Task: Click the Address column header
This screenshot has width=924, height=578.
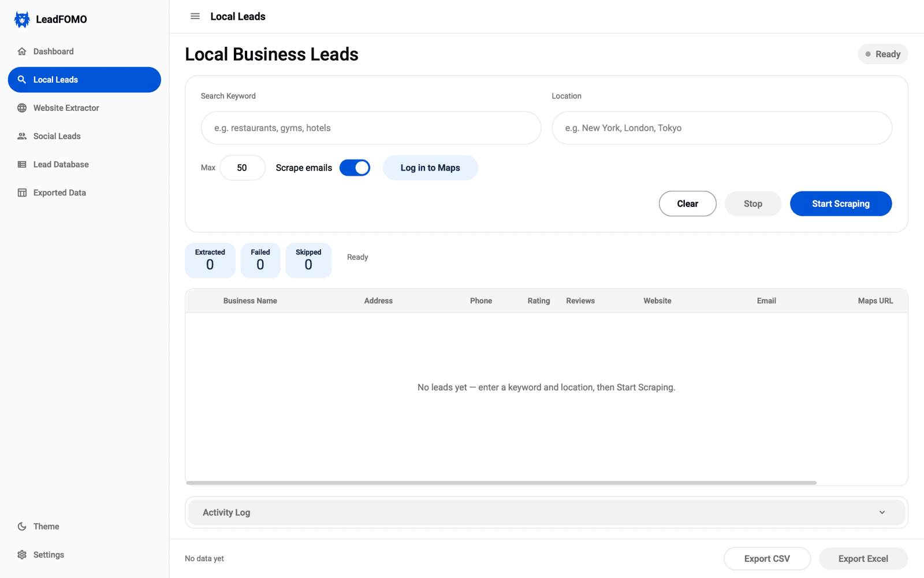Action: tap(378, 301)
